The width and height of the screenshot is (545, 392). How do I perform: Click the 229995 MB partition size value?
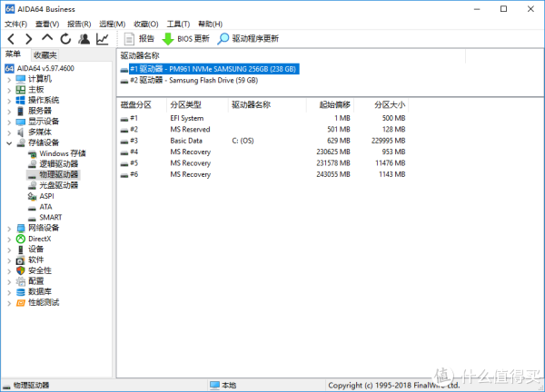tap(388, 141)
